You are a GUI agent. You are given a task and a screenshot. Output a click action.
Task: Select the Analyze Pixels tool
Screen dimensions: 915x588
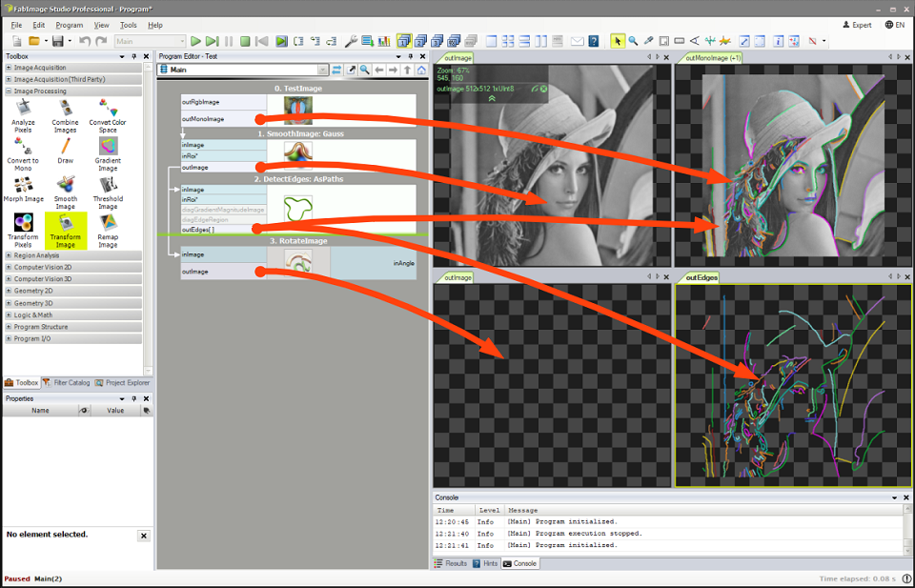(x=23, y=115)
